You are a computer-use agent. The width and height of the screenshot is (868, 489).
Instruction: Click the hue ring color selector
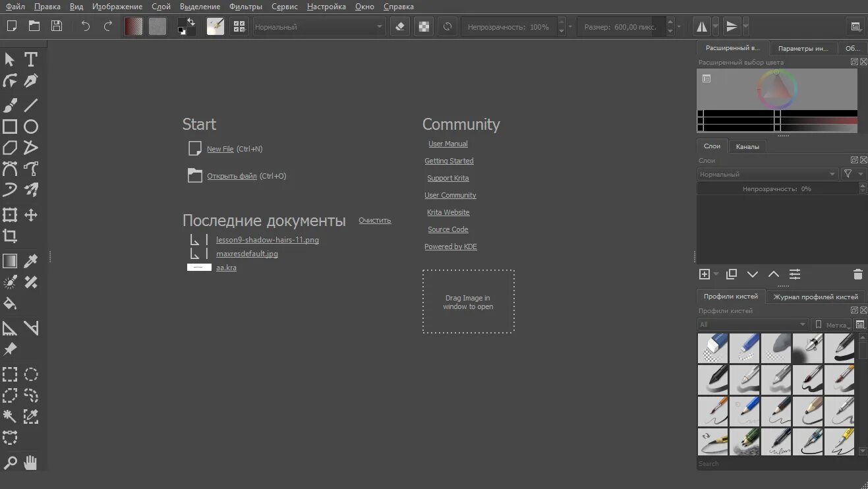point(777,89)
